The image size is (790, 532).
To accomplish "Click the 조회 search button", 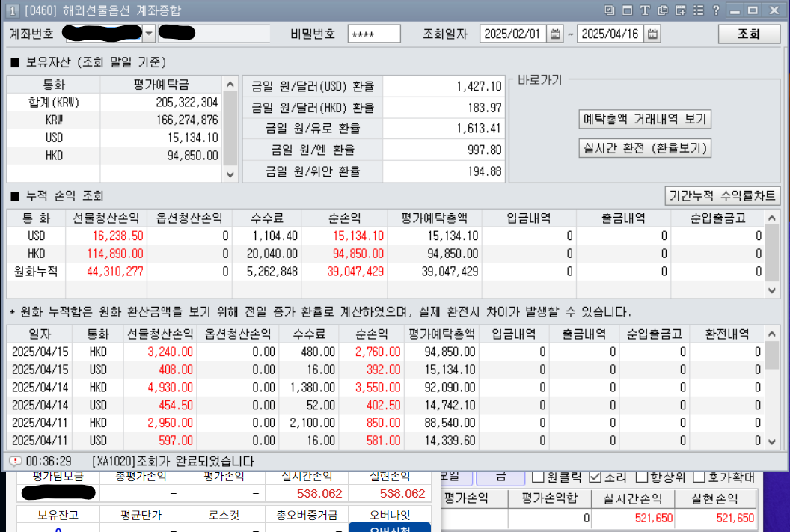I will pyautogui.click(x=749, y=34).
